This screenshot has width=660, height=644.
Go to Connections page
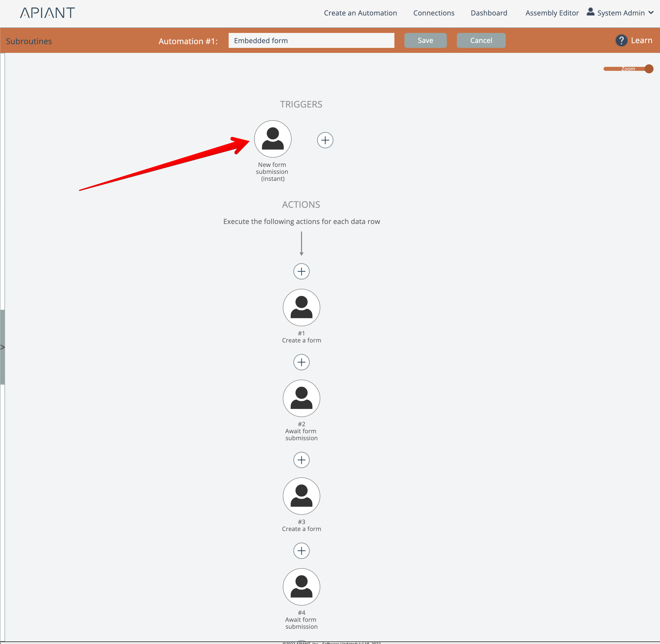tap(434, 13)
